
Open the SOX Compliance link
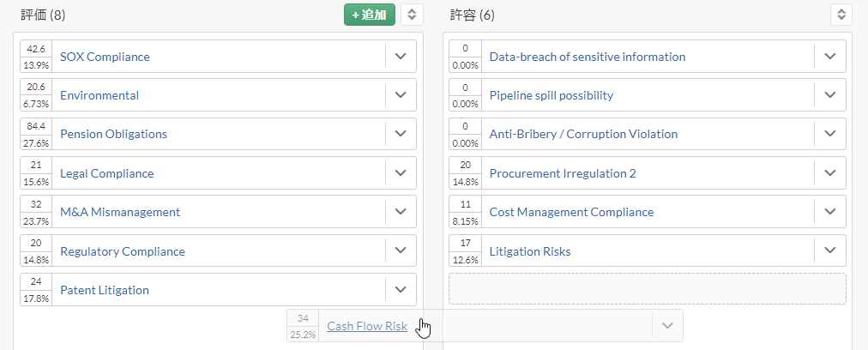(x=105, y=57)
